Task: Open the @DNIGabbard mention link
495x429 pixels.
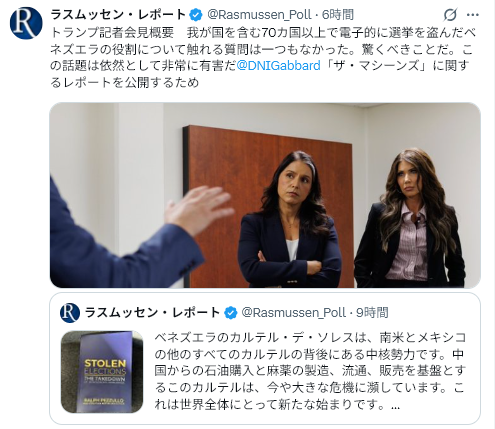Action: pyautogui.click(x=278, y=65)
